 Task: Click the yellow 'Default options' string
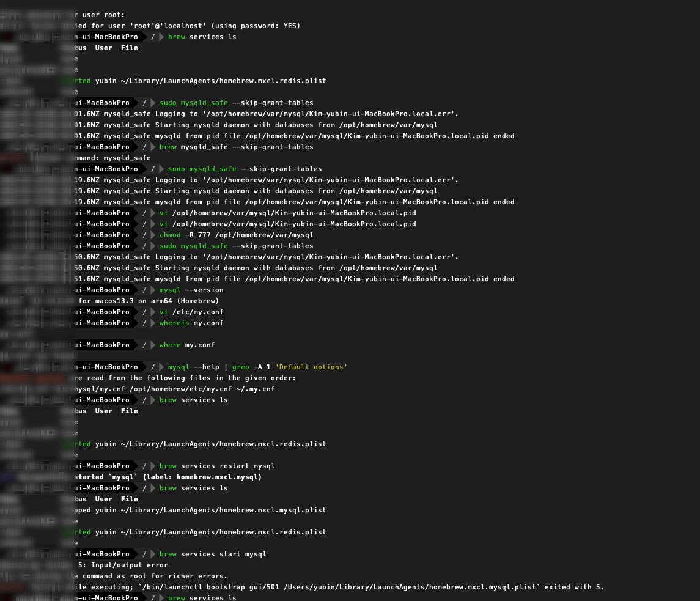click(311, 367)
